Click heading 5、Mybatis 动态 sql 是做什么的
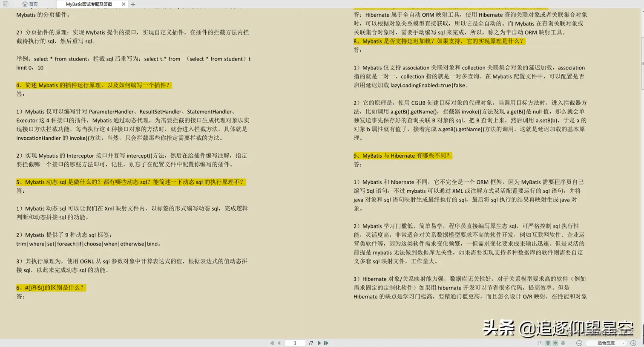The width and height of the screenshot is (644, 347). pyautogui.click(x=130, y=182)
